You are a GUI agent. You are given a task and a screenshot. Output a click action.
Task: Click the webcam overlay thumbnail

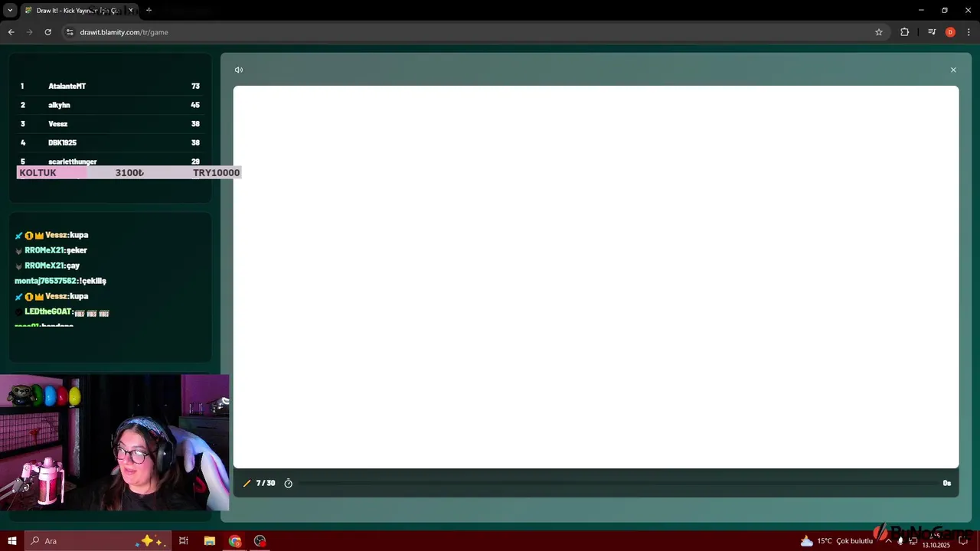pyautogui.click(x=115, y=442)
